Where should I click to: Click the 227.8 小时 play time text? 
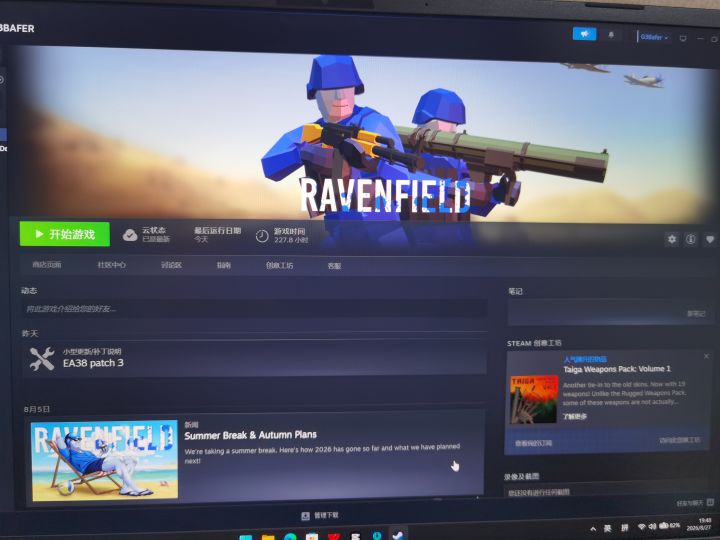click(x=291, y=240)
